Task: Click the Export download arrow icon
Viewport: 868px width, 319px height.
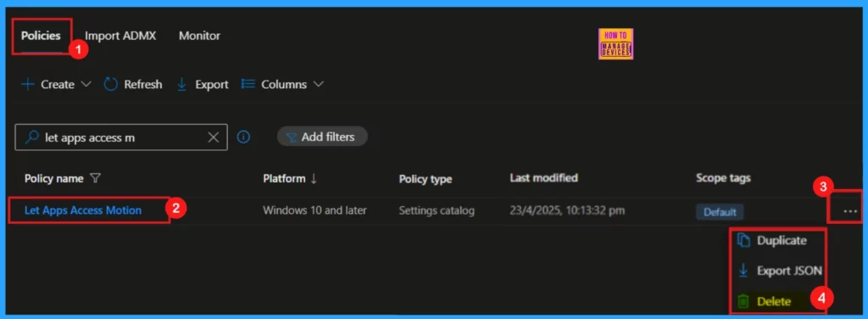Action: click(181, 85)
